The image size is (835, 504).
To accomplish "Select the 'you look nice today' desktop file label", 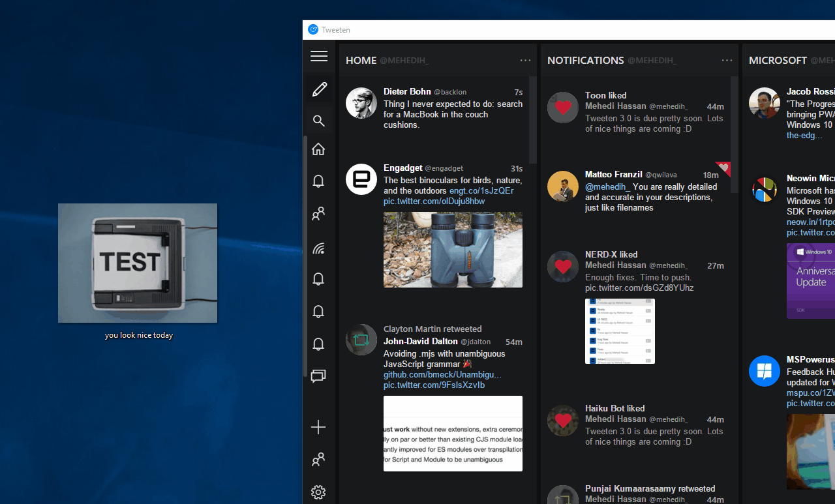I will [139, 336].
